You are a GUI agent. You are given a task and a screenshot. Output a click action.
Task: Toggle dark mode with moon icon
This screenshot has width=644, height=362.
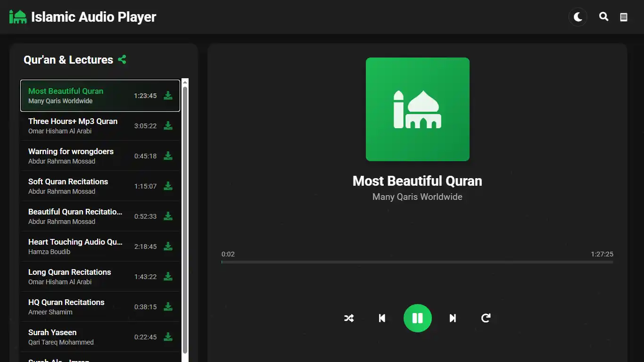[x=578, y=17]
